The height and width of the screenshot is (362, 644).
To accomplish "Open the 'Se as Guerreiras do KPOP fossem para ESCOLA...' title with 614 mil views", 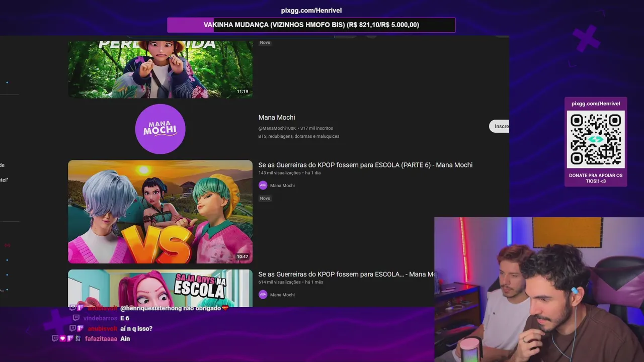I will click(346, 274).
